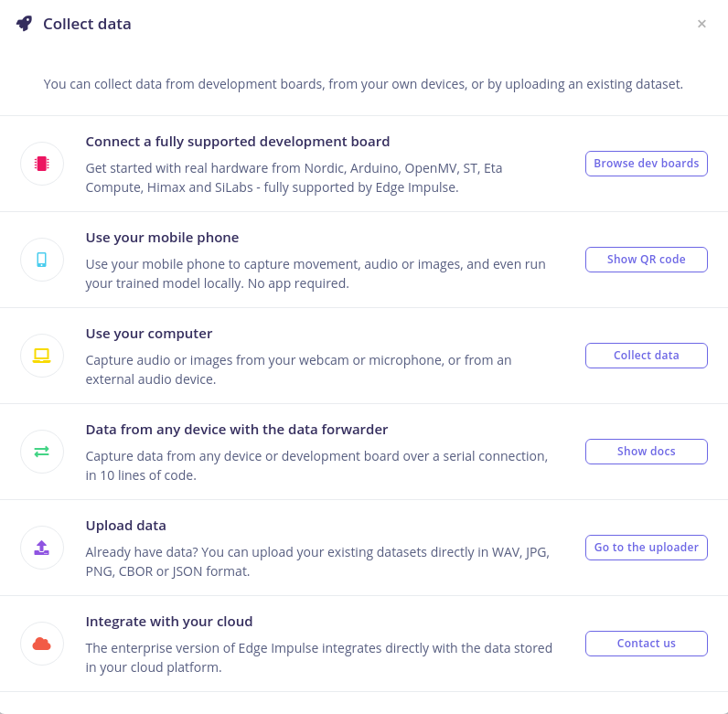Select the 'Upload data' heading
This screenshot has width=728, height=714.
[x=126, y=526]
